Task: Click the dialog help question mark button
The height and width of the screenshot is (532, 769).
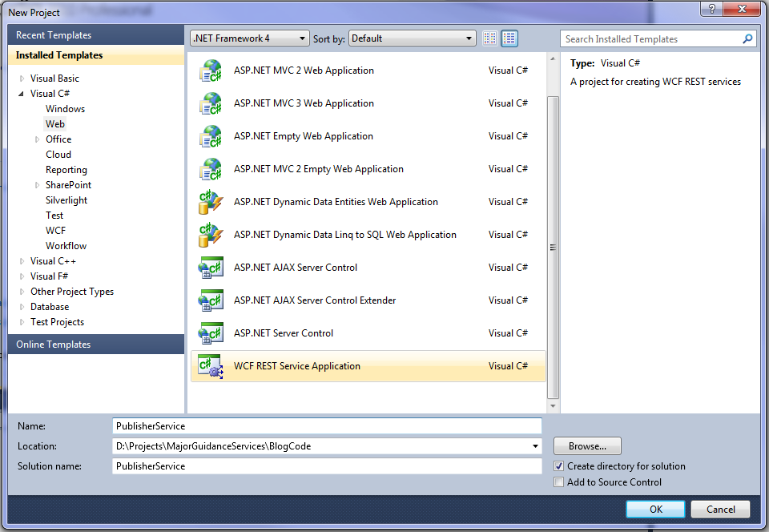Action: [x=712, y=8]
